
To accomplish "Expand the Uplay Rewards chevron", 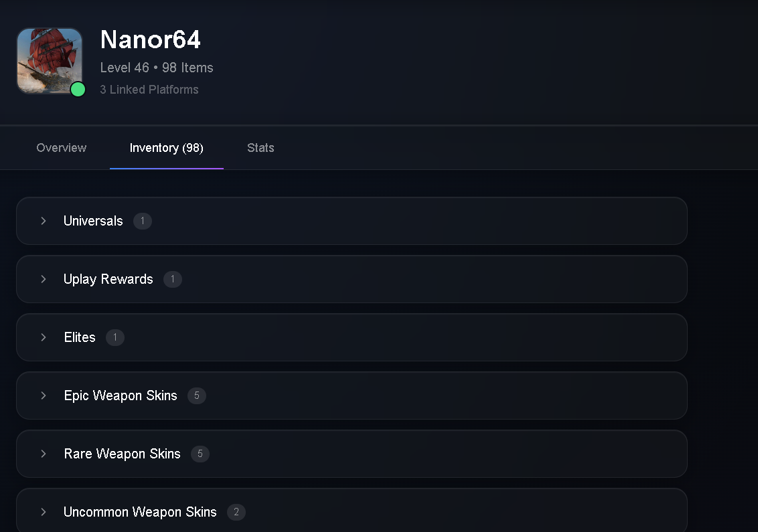I will click(44, 279).
